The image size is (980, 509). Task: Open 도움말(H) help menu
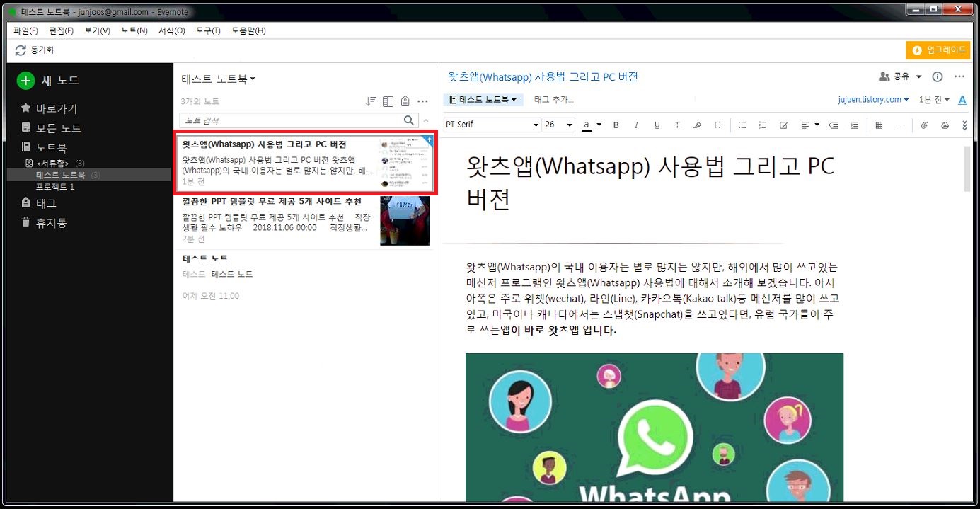click(248, 30)
